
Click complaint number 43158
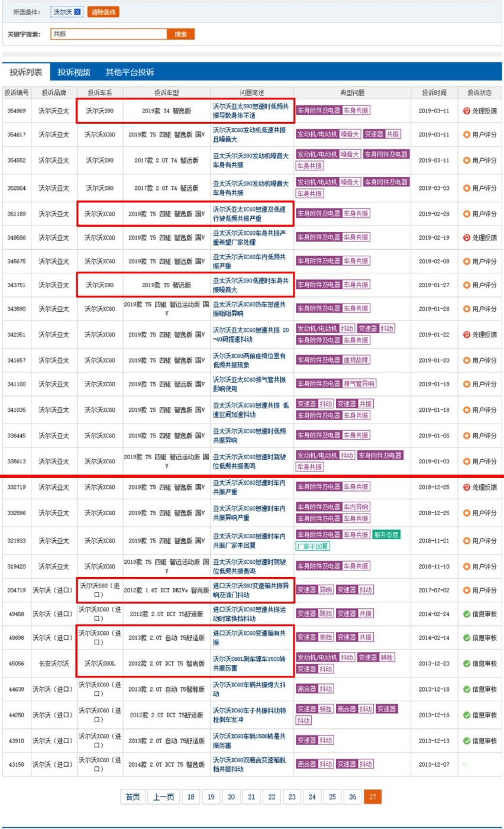[17, 764]
